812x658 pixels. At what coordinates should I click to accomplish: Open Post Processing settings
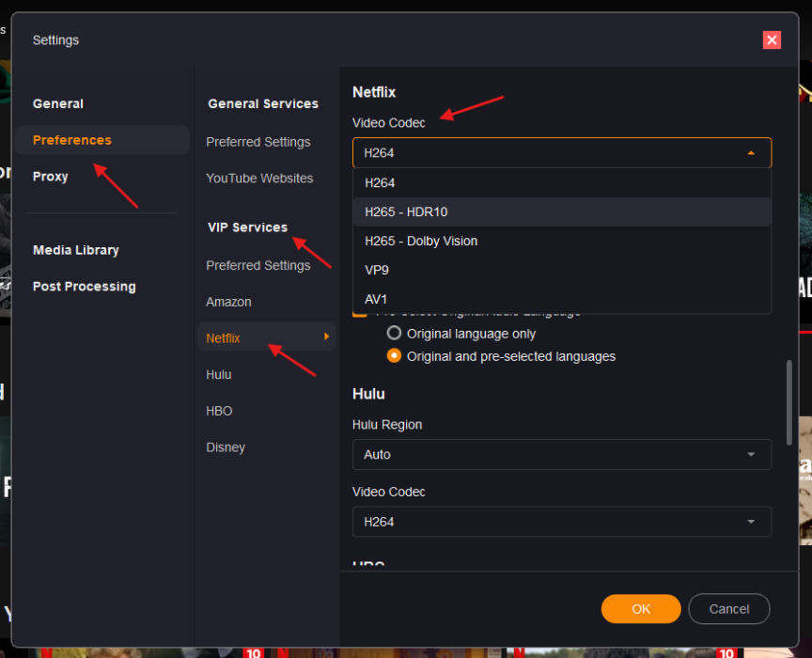click(85, 287)
